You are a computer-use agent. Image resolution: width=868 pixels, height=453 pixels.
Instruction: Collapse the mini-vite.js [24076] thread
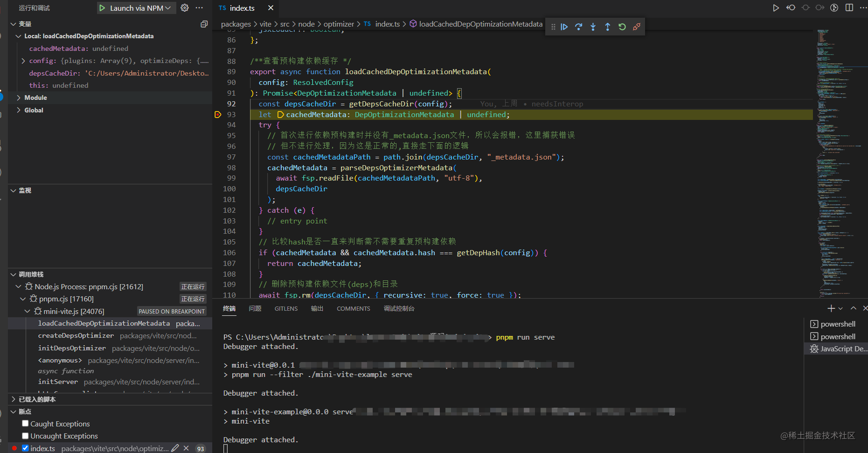pyautogui.click(x=27, y=311)
